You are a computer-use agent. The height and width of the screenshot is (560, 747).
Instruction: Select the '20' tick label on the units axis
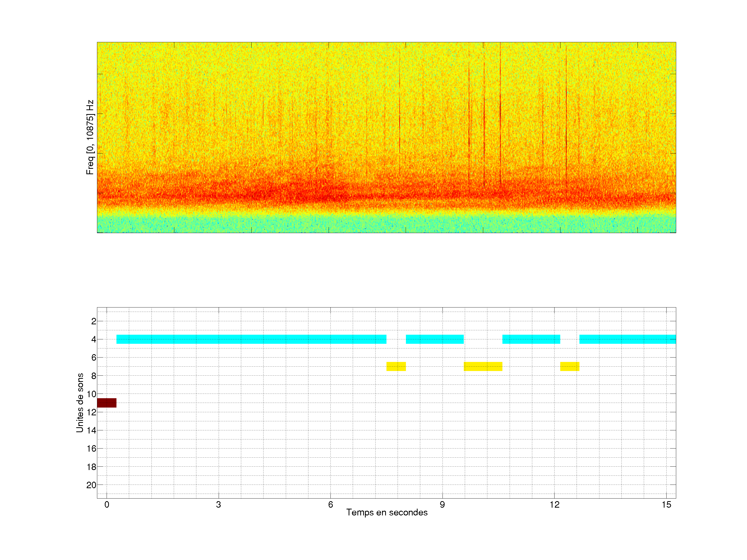coord(92,485)
